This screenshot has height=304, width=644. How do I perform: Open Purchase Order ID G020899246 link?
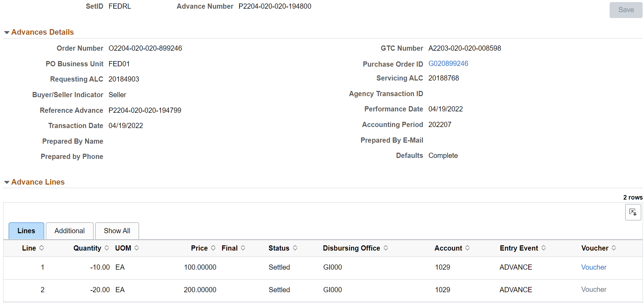(x=448, y=64)
